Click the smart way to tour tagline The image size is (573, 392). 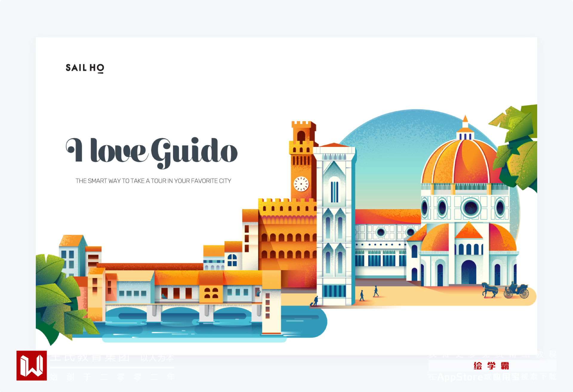pos(153,181)
